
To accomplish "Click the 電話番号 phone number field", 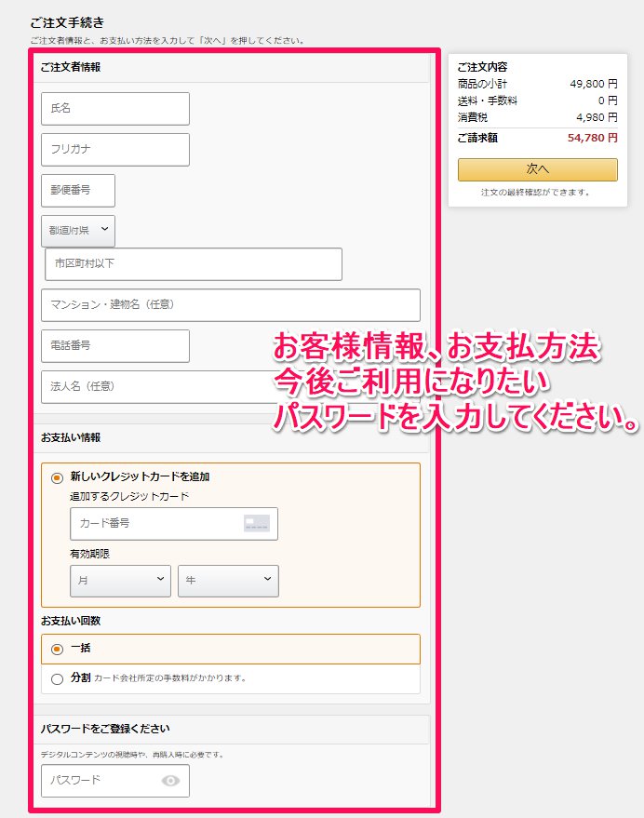I will click(115, 346).
